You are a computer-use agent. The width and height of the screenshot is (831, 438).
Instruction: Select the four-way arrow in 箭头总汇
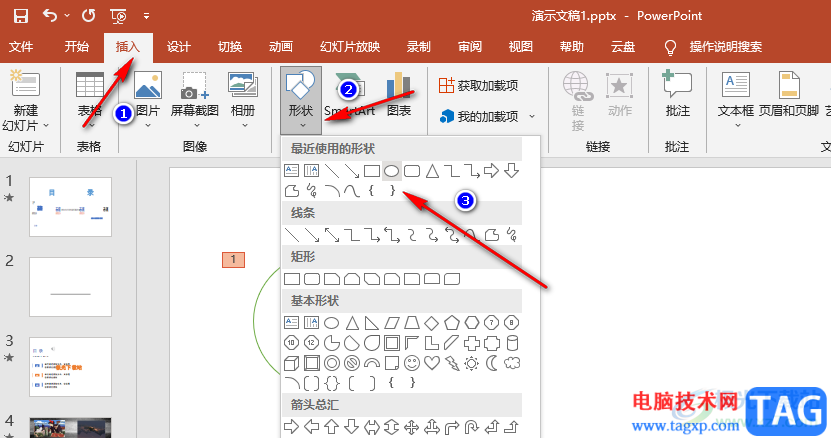pyautogui.click(x=412, y=426)
